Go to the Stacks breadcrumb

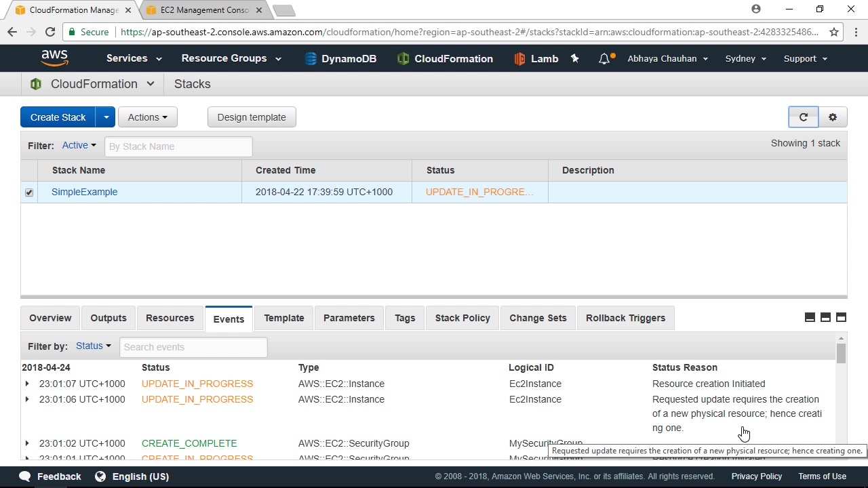click(x=193, y=84)
